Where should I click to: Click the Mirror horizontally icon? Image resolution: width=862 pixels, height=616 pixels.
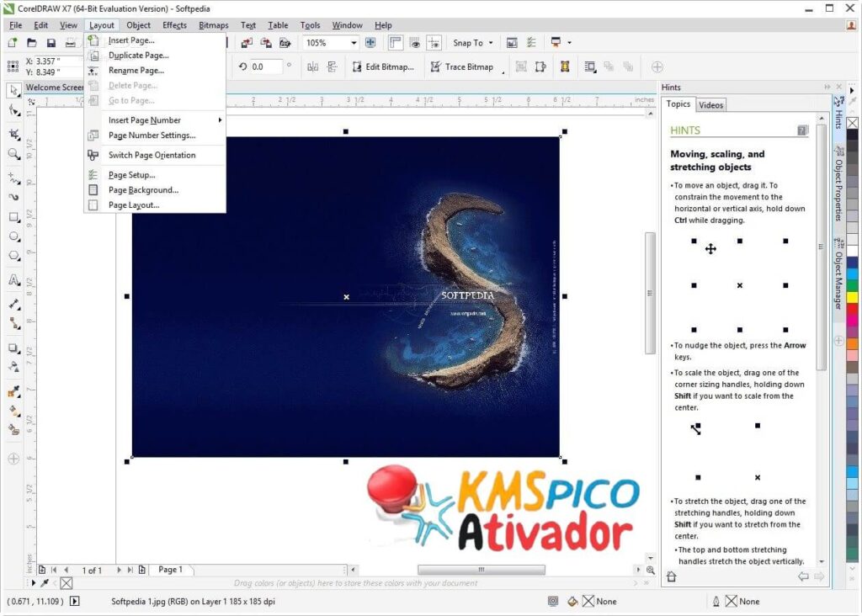[313, 67]
